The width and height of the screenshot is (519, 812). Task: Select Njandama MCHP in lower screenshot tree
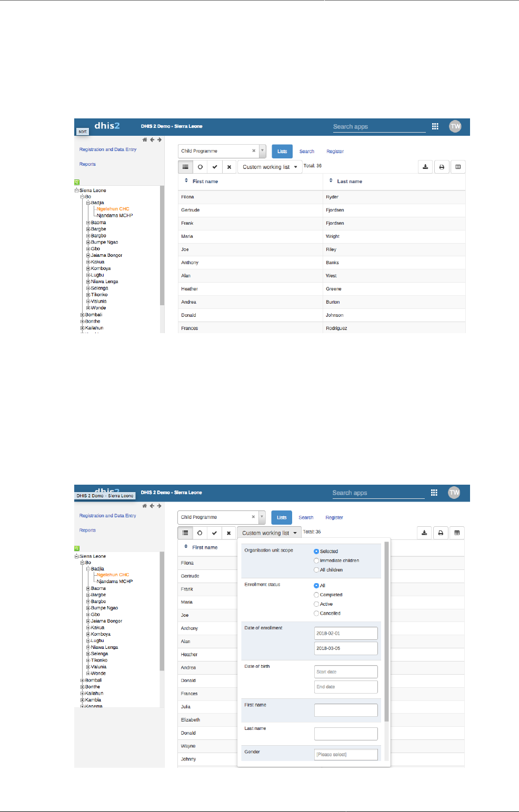[x=115, y=582]
